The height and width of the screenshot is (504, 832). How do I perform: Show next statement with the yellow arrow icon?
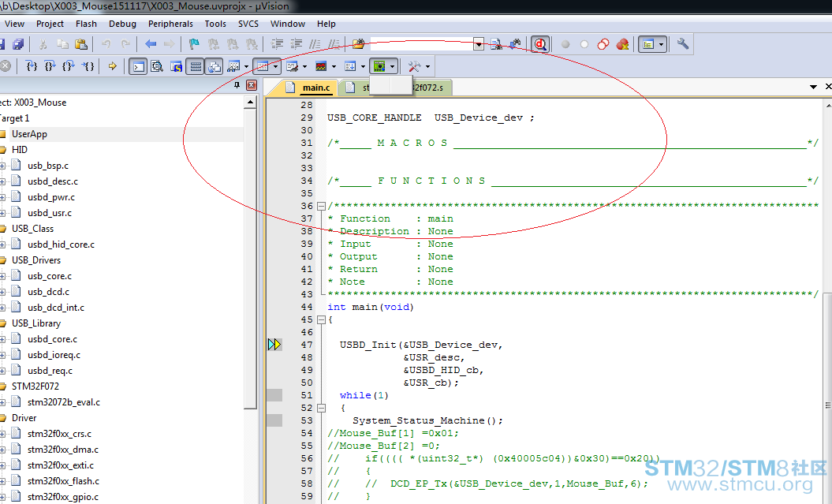113,66
